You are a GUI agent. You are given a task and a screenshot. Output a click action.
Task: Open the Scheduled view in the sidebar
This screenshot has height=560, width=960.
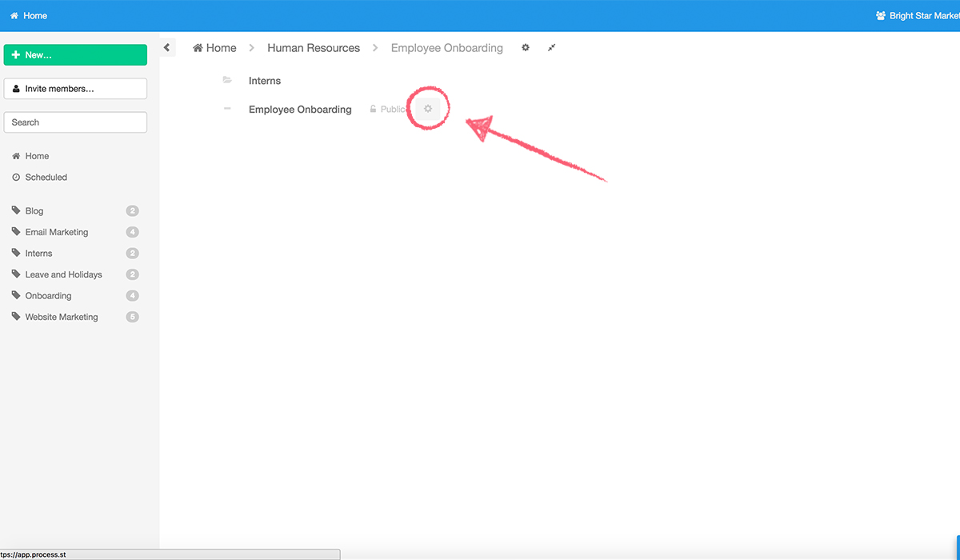[x=40, y=177]
